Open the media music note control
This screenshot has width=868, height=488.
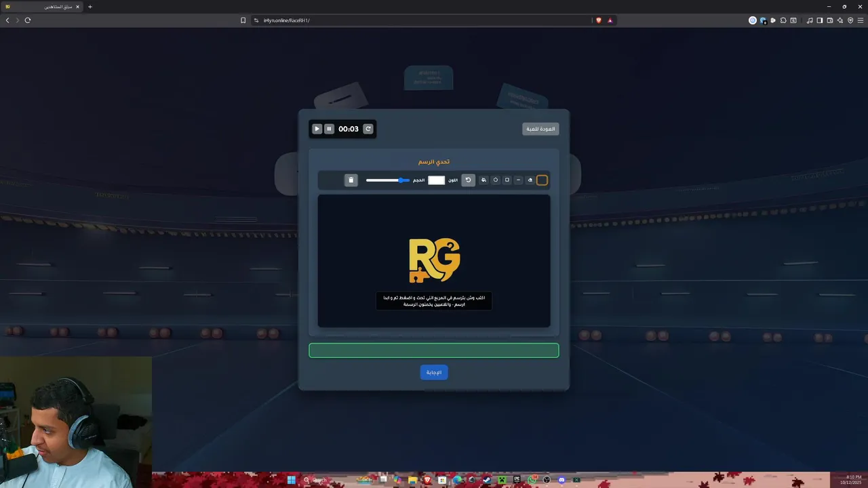coord(810,20)
